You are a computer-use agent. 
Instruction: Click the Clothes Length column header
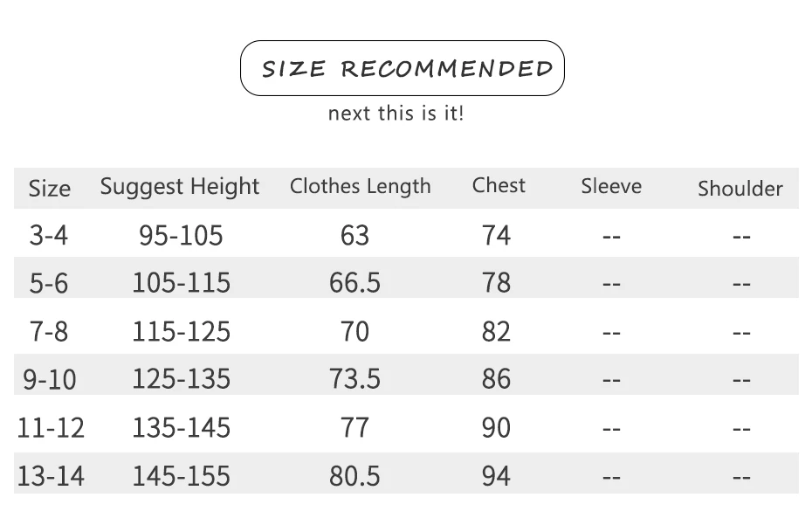pos(361,187)
